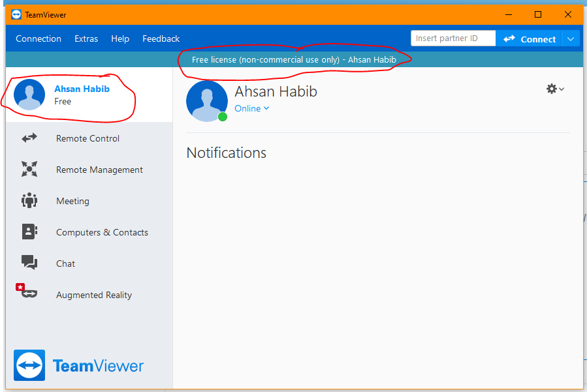Viewport: 587px width, 392px height.
Task: Click the TeamViewer logo at bottom left
Action: click(x=78, y=365)
